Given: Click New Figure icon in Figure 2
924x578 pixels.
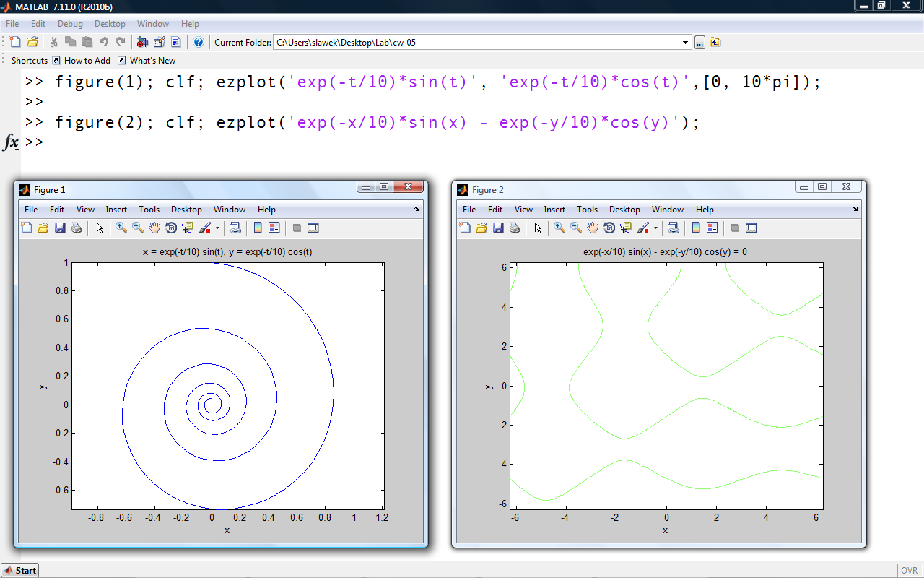Looking at the screenshot, I should (x=465, y=228).
